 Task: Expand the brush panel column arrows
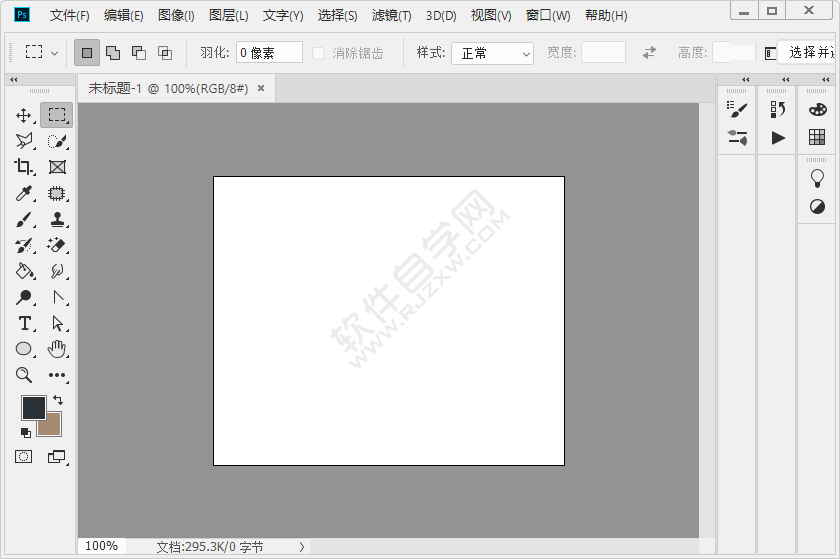746,79
